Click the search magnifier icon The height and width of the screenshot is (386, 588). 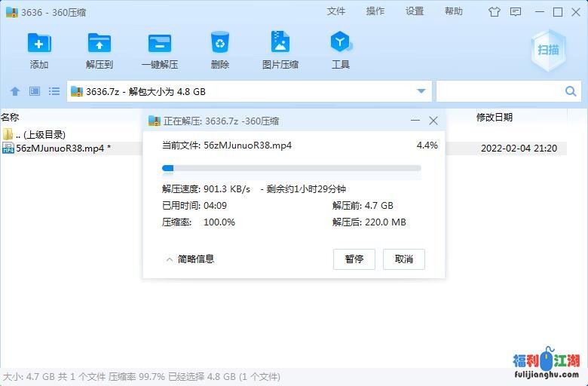[571, 91]
